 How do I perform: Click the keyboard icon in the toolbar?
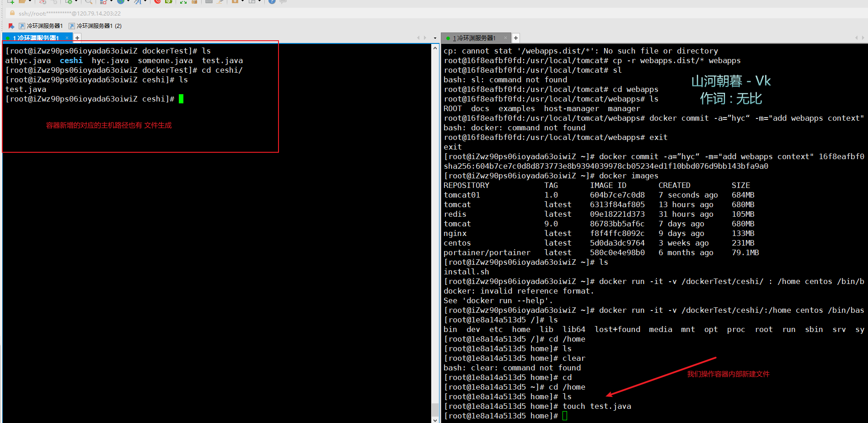pos(209,2)
